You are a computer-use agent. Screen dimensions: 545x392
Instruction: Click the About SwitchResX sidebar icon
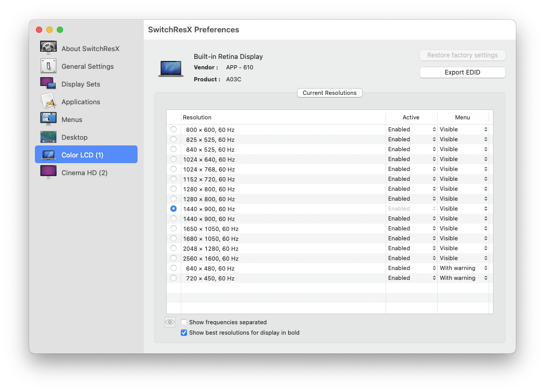coord(48,48)
